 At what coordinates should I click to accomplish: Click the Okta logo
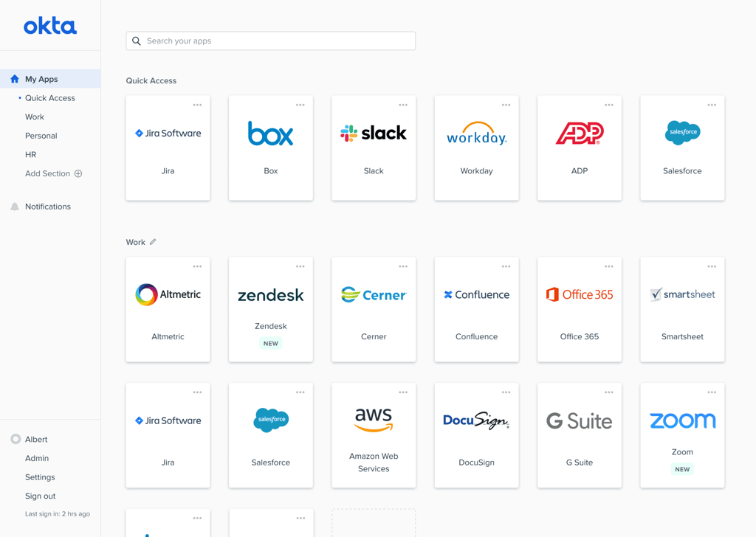tap(49, 26)
